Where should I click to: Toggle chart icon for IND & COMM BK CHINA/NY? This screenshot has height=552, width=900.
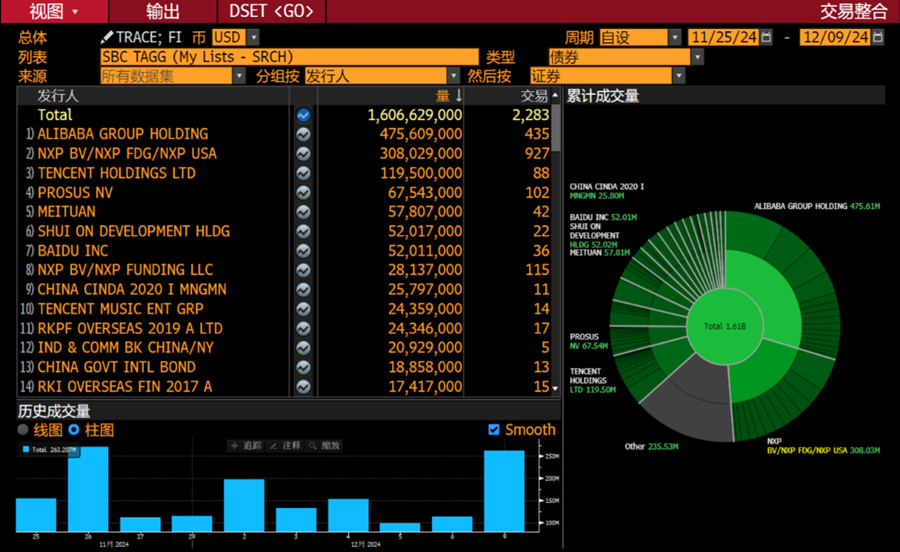pos(303,348)
